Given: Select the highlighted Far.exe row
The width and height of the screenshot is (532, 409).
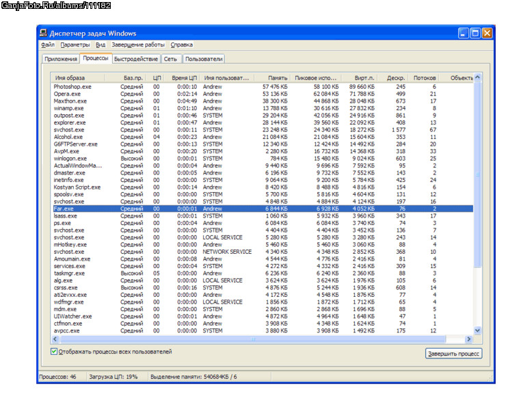Looking at the screenshot, I should coord(263,209).
